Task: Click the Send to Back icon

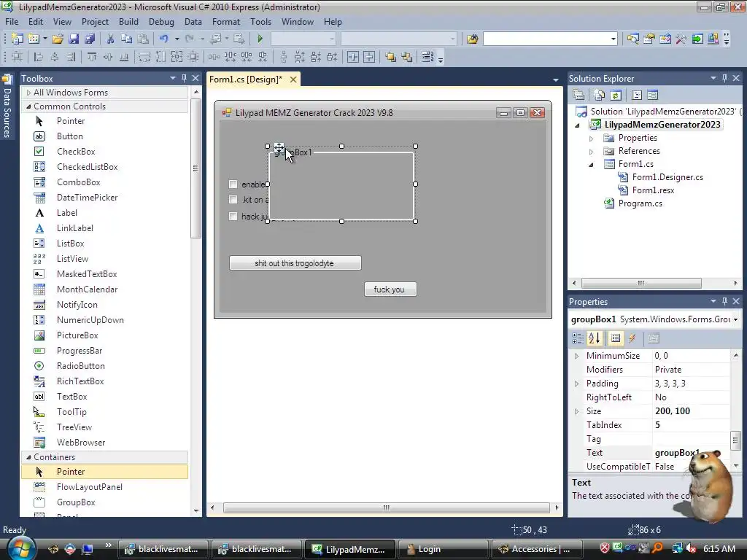Action: pyautogui.click(x=407, y=57)
